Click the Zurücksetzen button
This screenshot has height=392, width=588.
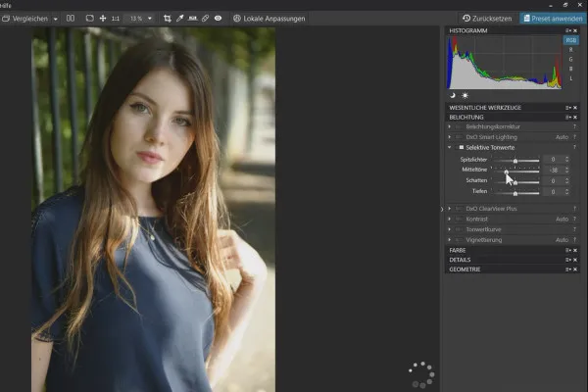(x=486, y=19)
